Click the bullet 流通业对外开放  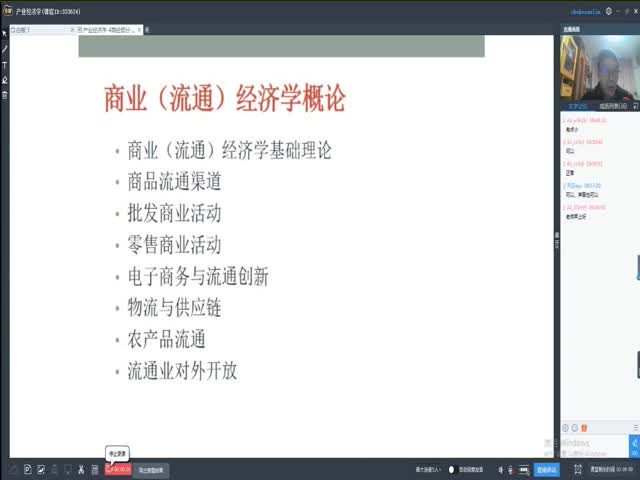click(182, 371)
